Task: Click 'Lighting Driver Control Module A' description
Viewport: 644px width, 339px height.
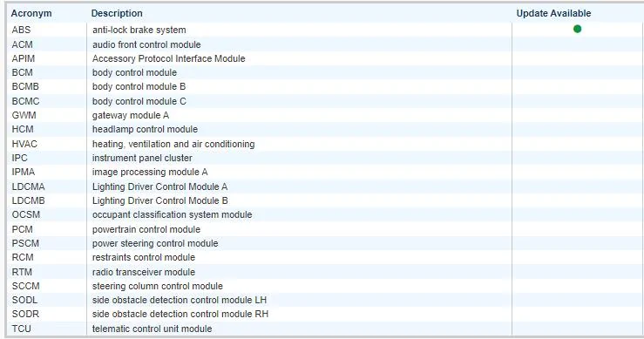Action: pos(159,186)
